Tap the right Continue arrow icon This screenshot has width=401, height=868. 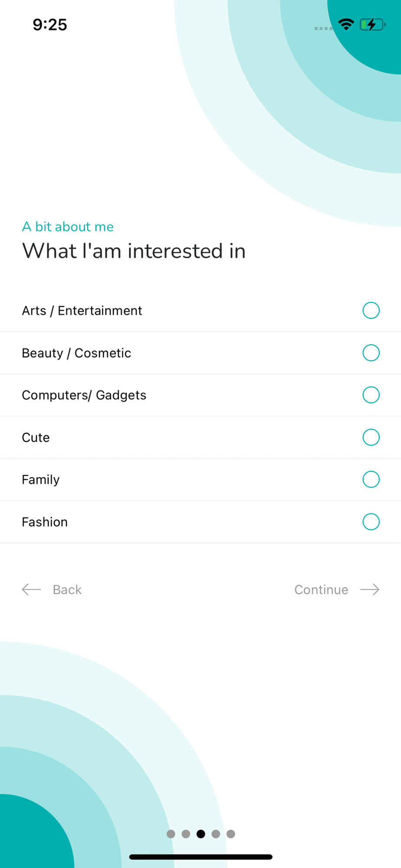[370, 589]
